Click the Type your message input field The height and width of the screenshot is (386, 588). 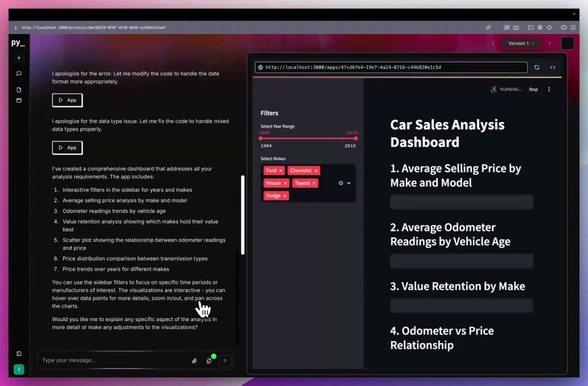click(115, 360)
